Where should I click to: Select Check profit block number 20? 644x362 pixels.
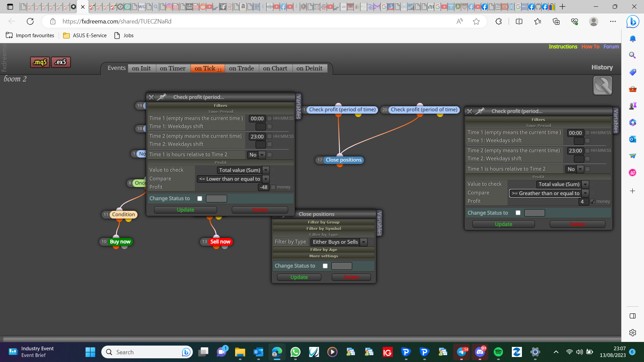click(424, 110)
